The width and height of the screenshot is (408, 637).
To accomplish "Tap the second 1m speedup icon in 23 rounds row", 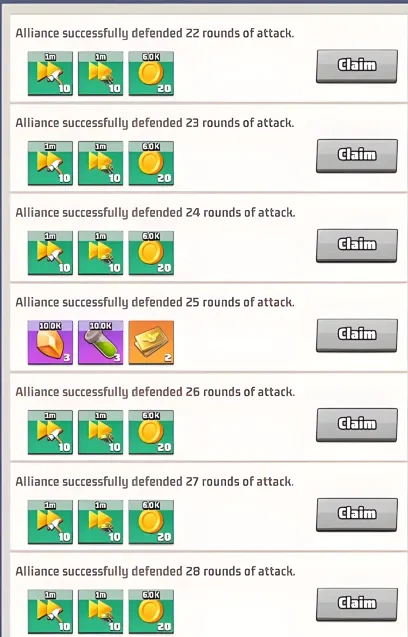I will pyautogui.click(x=101, y=163).
